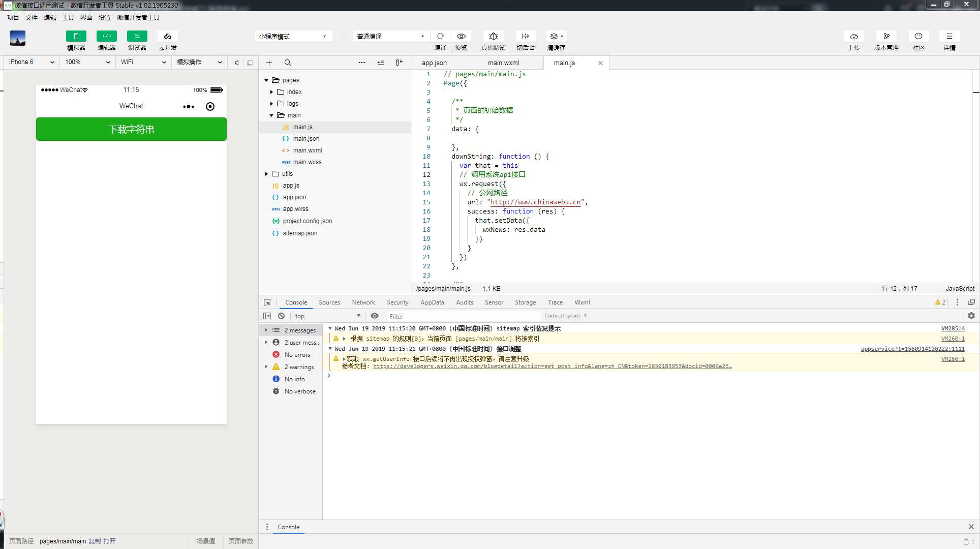Toggle the Editor panel button

[x=107, y=36]
